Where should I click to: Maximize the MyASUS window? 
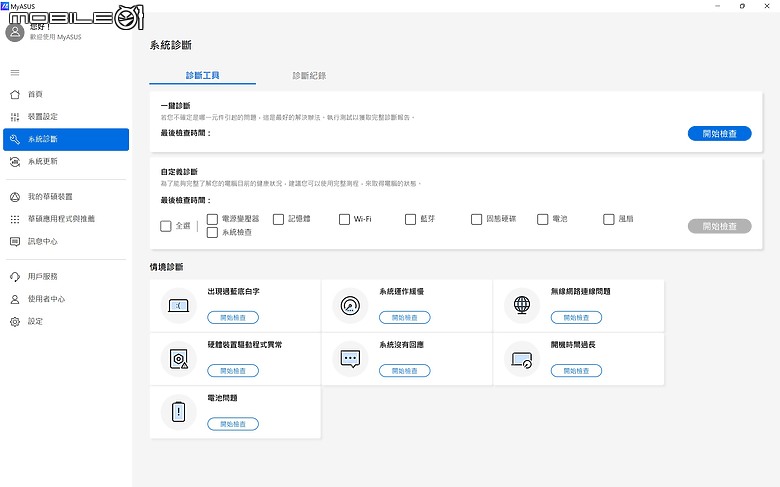coord(742,6)
